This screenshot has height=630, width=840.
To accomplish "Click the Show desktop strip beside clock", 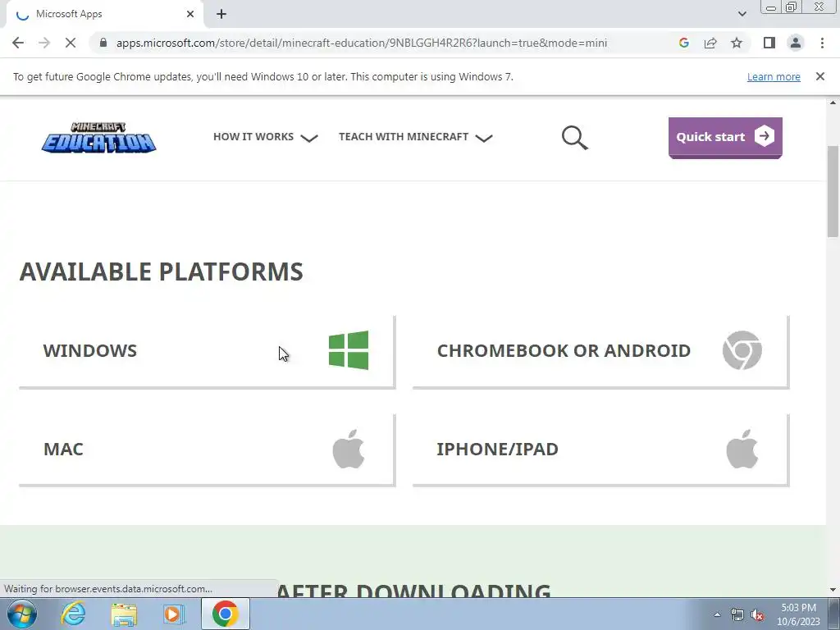I will (x=834, y=614).
